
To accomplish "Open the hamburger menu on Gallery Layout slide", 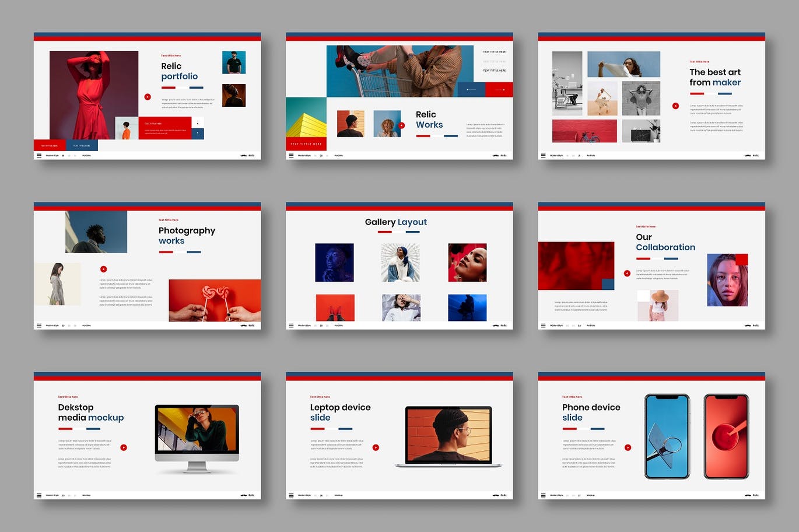I will point(291,325).
